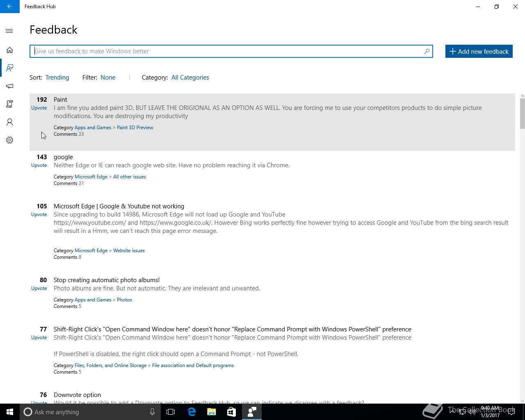Viewport: 525px width, 420px height.
Task: Follow the Photos category link
Action: [x=124, y=300]
